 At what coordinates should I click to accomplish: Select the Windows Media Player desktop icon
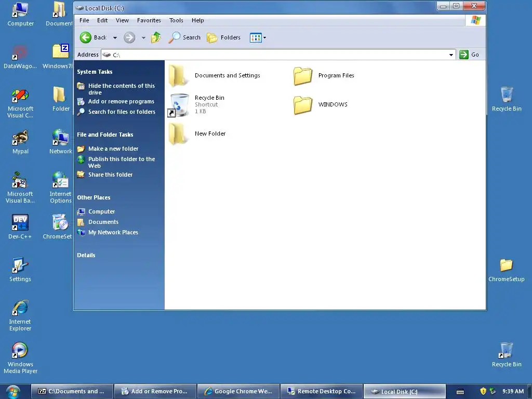[20, 358]
